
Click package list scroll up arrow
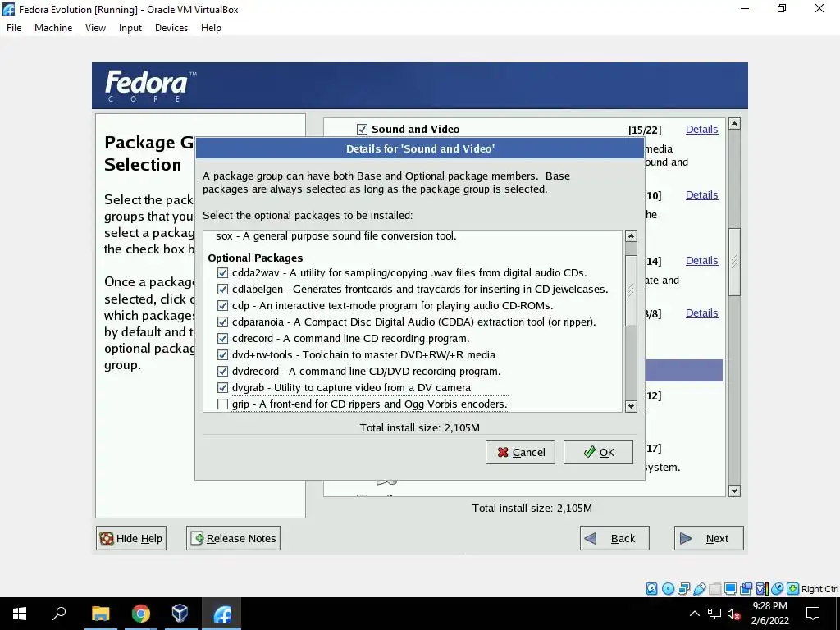coord(631,236)
